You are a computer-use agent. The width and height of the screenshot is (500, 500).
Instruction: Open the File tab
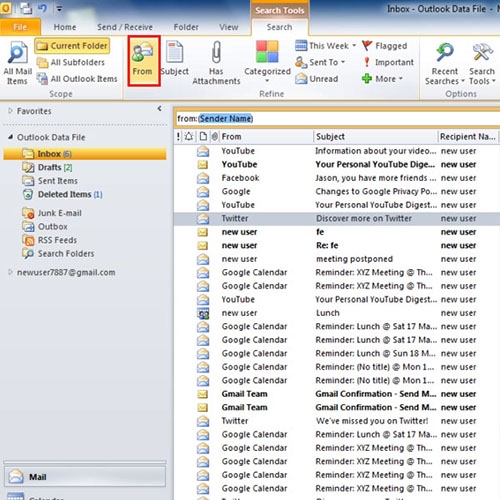(20, 27)
